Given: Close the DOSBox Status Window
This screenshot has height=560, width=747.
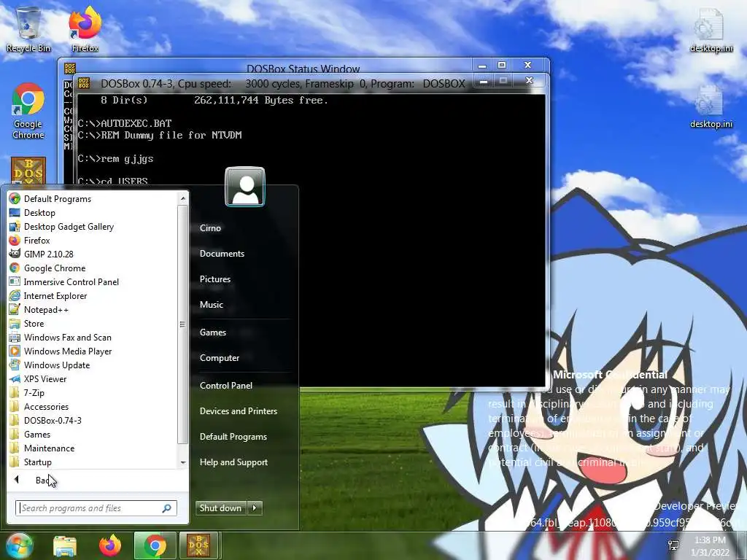Looking at the screenshot, I should 528,65.
